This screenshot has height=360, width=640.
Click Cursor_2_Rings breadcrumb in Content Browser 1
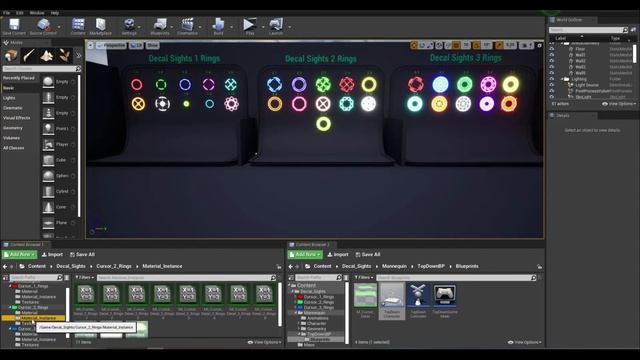click(x=114, y=266)
